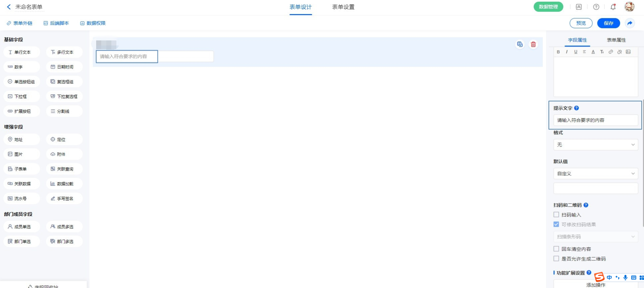Delete the selected field with the trash icon
This screenshot has width=644, height=288.
533,44
